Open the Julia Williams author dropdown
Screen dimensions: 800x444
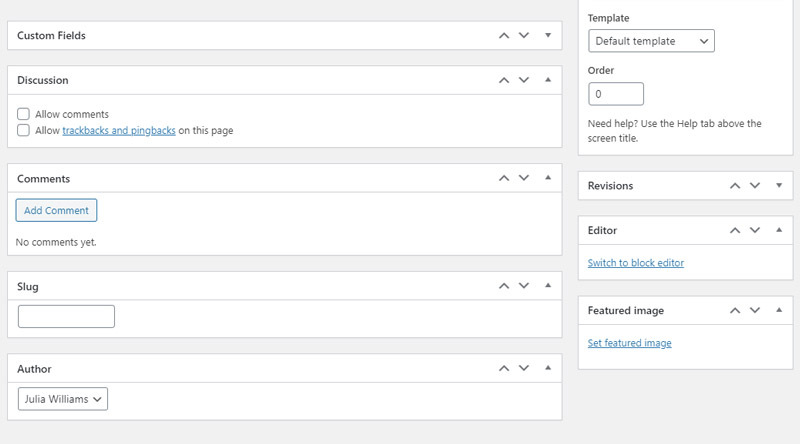point(63,399)
